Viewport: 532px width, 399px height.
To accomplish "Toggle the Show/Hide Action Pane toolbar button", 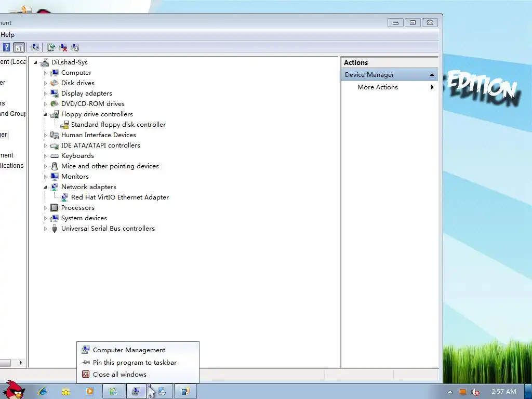I will 19,47.
